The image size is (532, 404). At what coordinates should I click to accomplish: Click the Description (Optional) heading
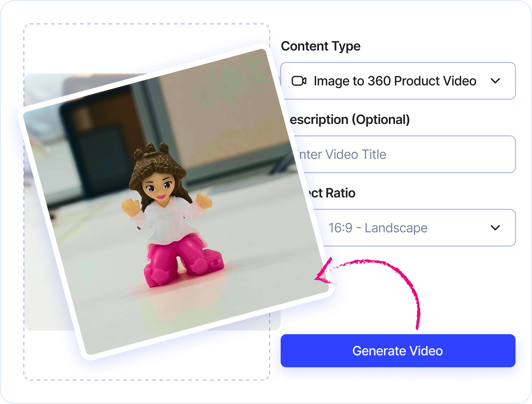click(350, 120)
